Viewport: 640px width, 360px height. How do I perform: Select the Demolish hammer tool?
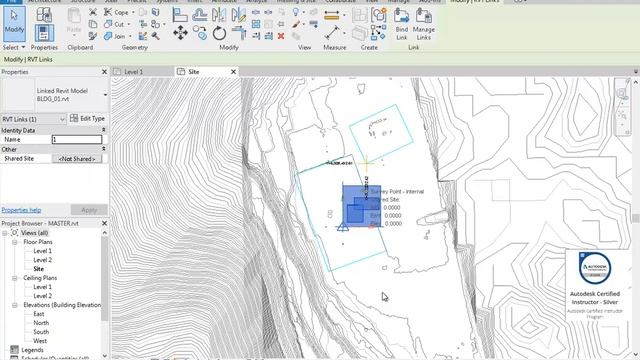click(156, 36)
